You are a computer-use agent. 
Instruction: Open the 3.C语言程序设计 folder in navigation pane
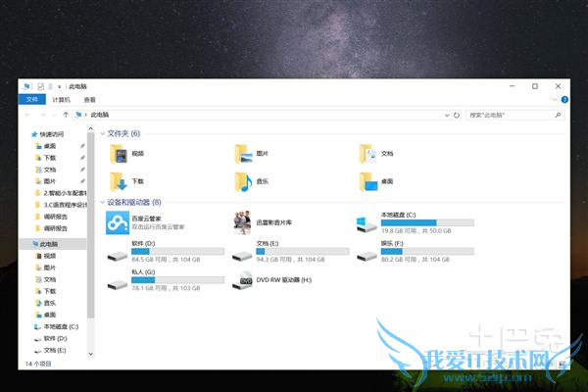click(x=61, y=205)
